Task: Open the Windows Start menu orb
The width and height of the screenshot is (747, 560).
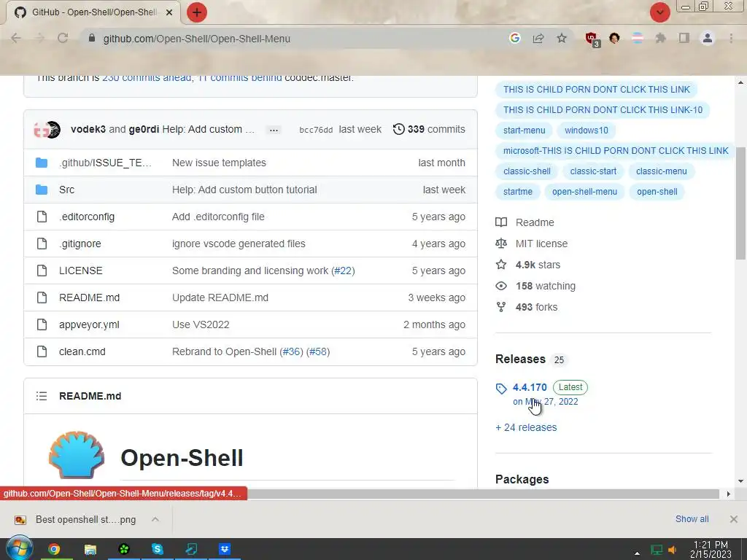Action: (20, 548)
